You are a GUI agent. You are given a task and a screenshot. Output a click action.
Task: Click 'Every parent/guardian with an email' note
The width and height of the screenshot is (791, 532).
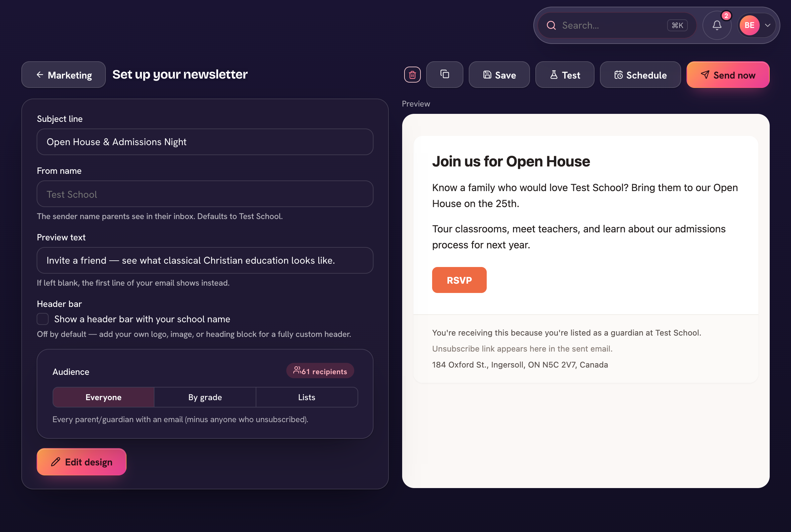[180, 420]
